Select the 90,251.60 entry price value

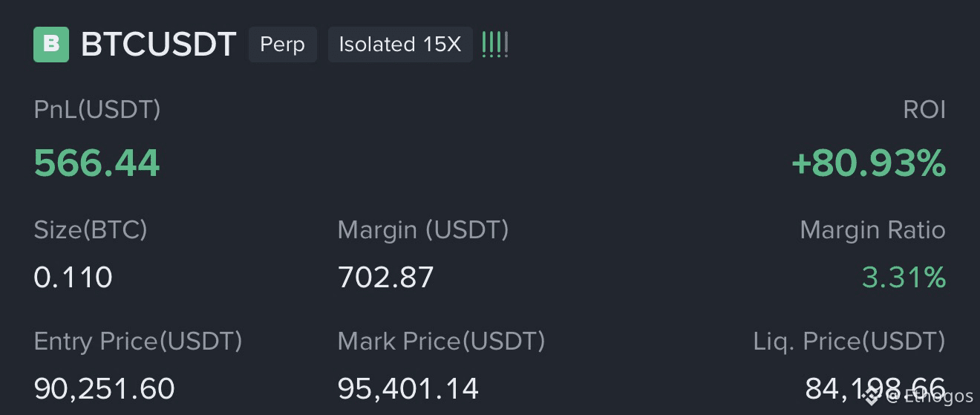click(x=104, y=389)
